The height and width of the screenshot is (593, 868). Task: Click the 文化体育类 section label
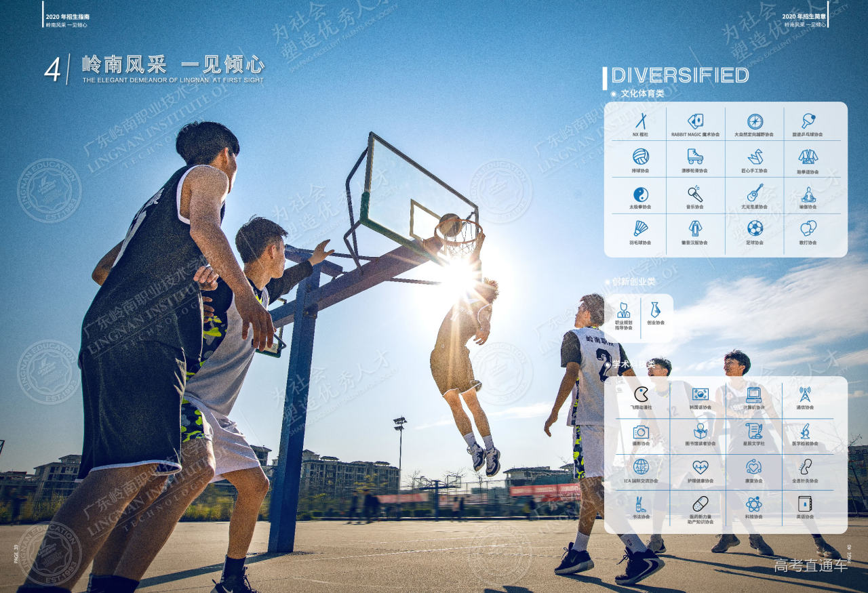642,94
